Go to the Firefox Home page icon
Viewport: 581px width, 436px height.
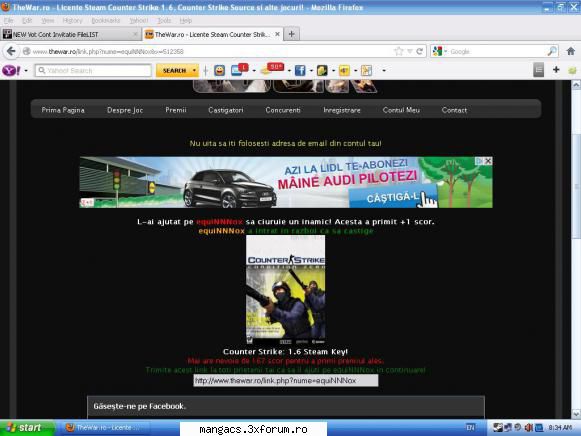click(x=571, y=51)
